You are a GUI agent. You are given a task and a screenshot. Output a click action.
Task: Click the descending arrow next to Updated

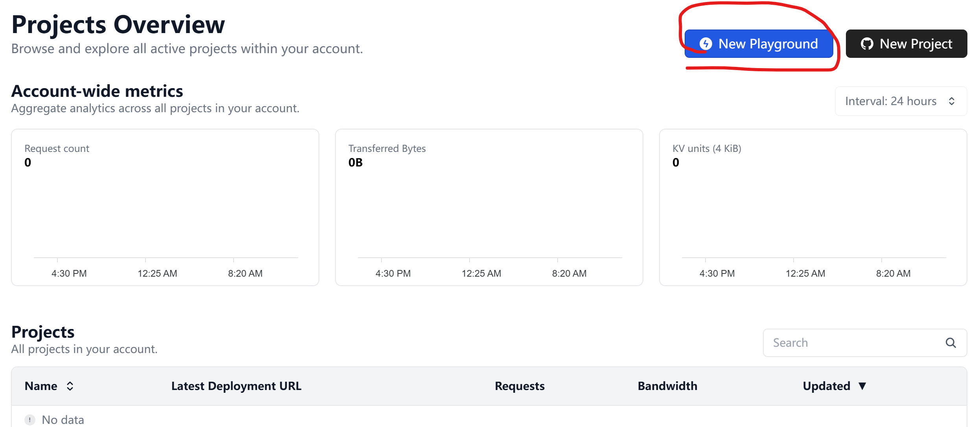tap(862, 386)
